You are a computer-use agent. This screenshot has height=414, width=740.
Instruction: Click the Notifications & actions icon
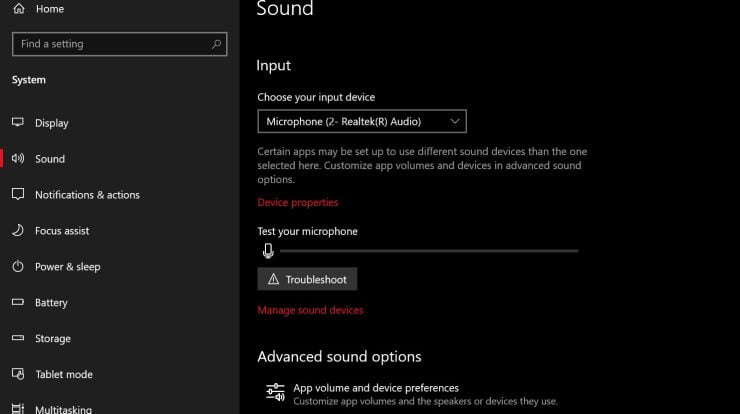(x=18, y=194)
